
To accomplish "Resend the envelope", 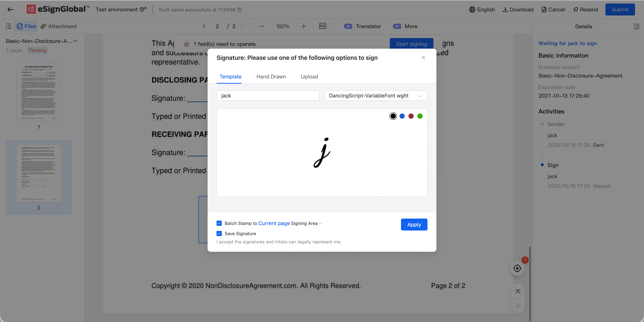I will click(585, 10).
